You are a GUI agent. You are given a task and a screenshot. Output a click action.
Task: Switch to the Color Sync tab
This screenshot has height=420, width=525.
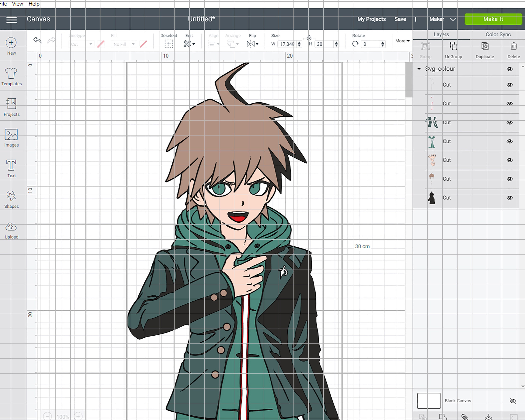click(x=498, y=35)
